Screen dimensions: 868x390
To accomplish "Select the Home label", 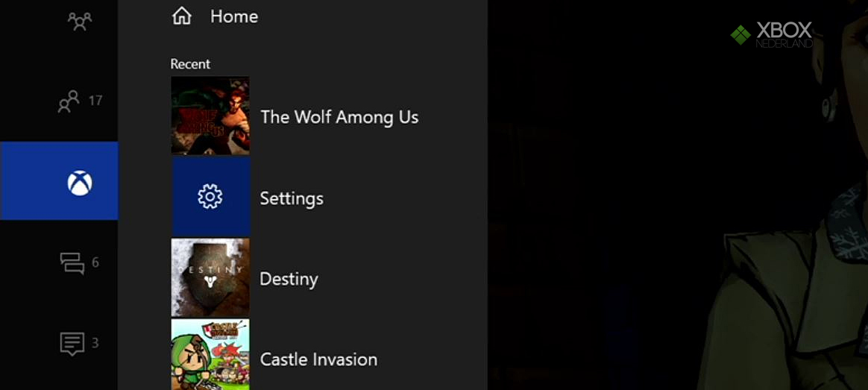I will tap(234, 16).
